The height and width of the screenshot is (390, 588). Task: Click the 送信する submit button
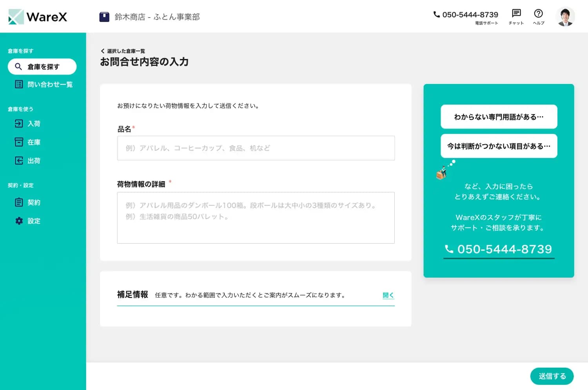(x=552, y=376)
